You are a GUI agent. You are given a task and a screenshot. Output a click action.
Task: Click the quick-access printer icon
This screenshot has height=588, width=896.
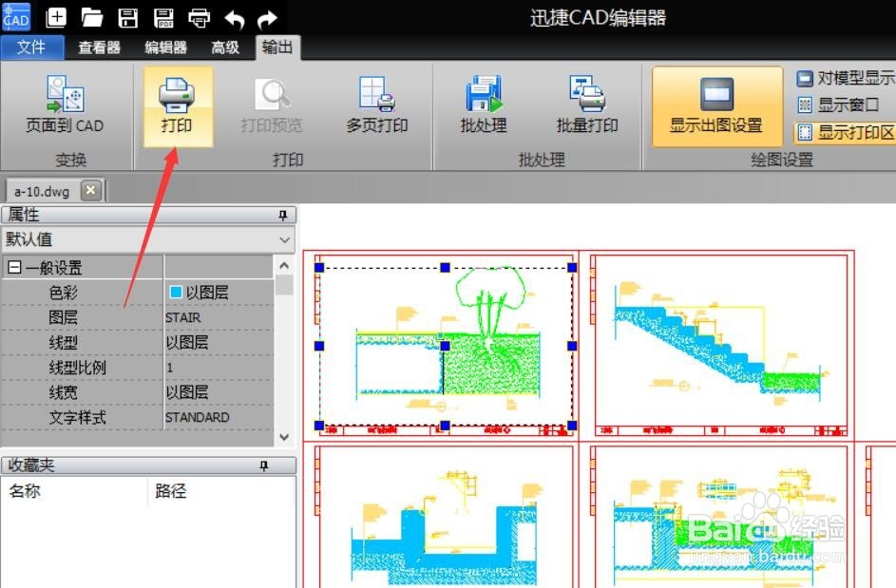pyautogui.click(x=199, y=18)
